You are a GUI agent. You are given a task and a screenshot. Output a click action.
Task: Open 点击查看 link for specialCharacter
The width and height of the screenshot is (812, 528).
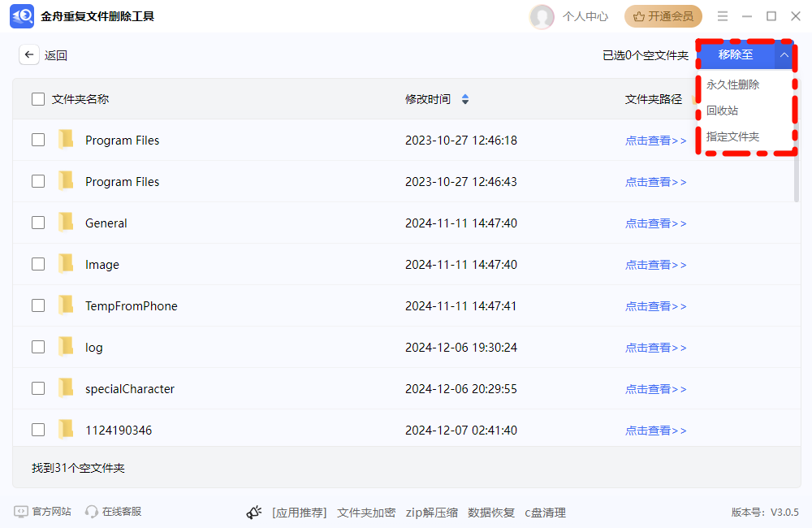[655, 389]
